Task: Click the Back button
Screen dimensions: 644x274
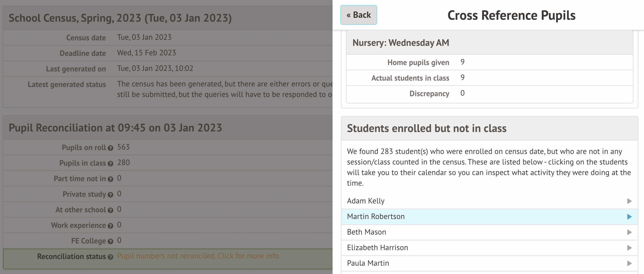Action: pos(358,15)
